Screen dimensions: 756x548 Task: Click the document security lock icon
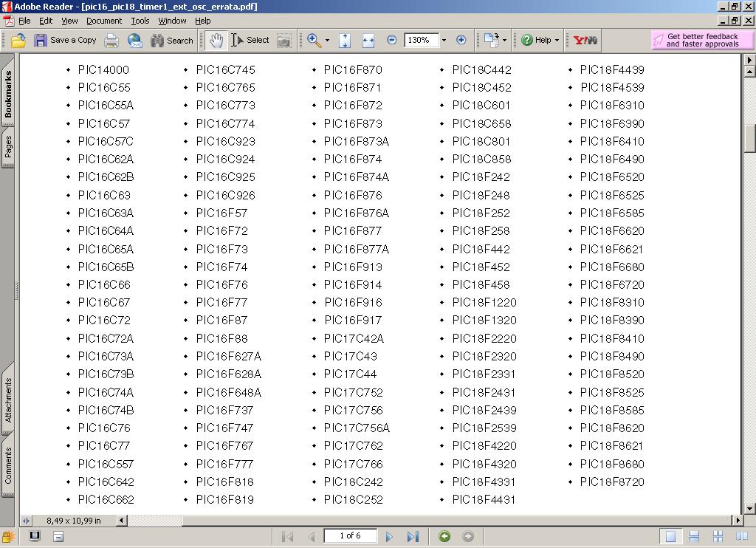pos(7,536)
